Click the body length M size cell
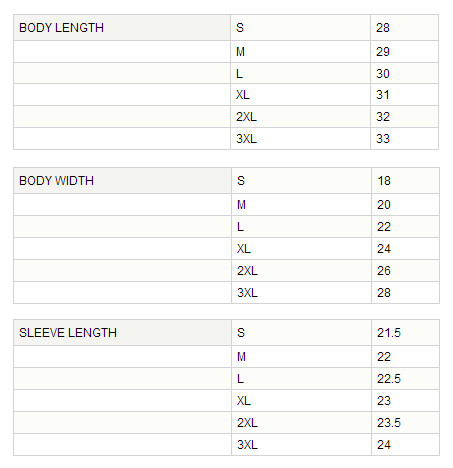The image size is (453, 468). (x=300, y=52)
